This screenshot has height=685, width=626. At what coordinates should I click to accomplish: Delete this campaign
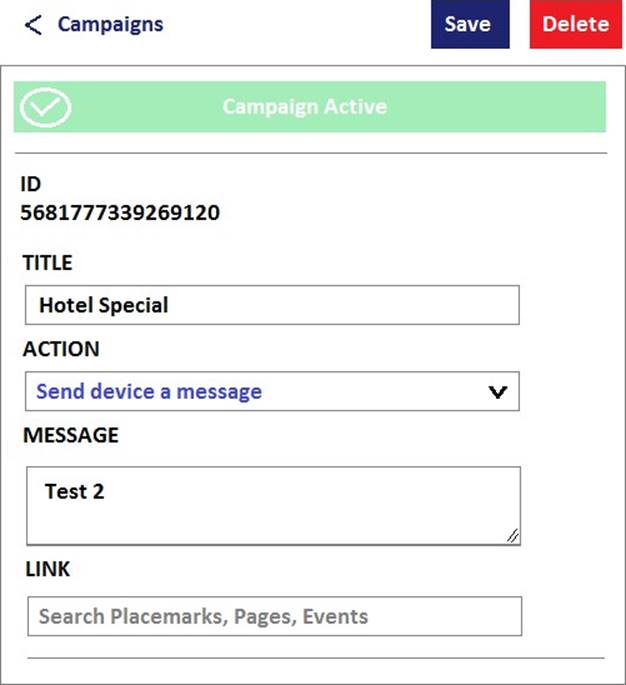tap(576, 24)
